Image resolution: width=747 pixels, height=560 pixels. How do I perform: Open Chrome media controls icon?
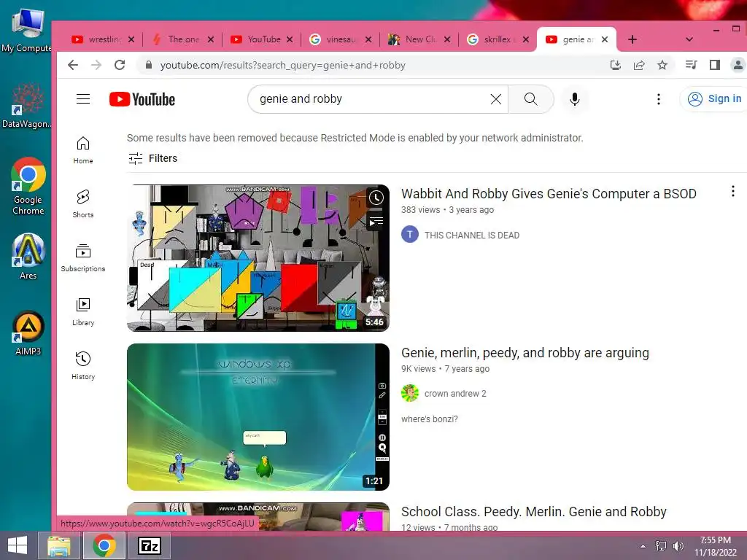coord(691,65)
